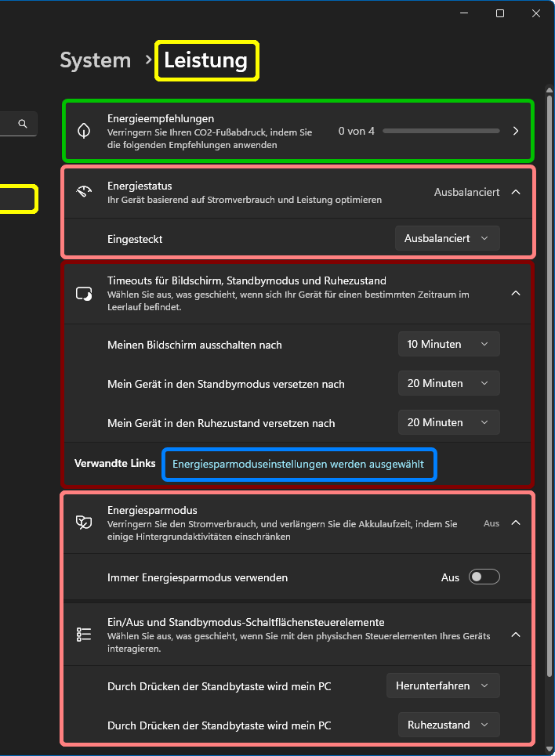This screenshot has height=756, width=555.
Task: Collapse the Timeouts für Bildschirm section
Action: click(x=515, y=293)
